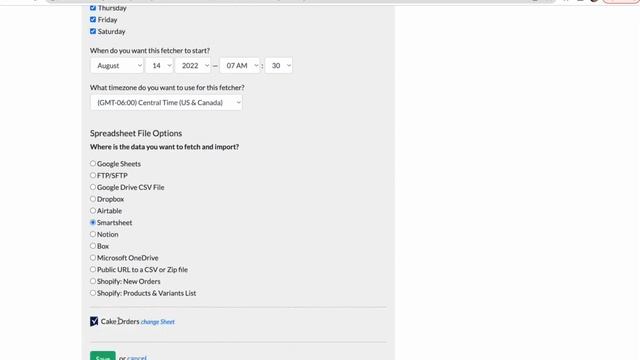Select Shopify: Products & Variants List option
Screen dimensions: 640x360
(x=93, y=293)
